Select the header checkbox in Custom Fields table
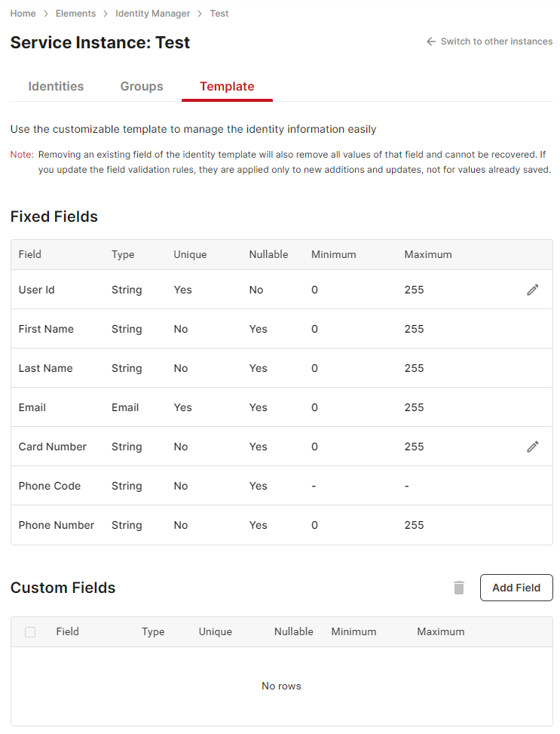 click(29, 632)
